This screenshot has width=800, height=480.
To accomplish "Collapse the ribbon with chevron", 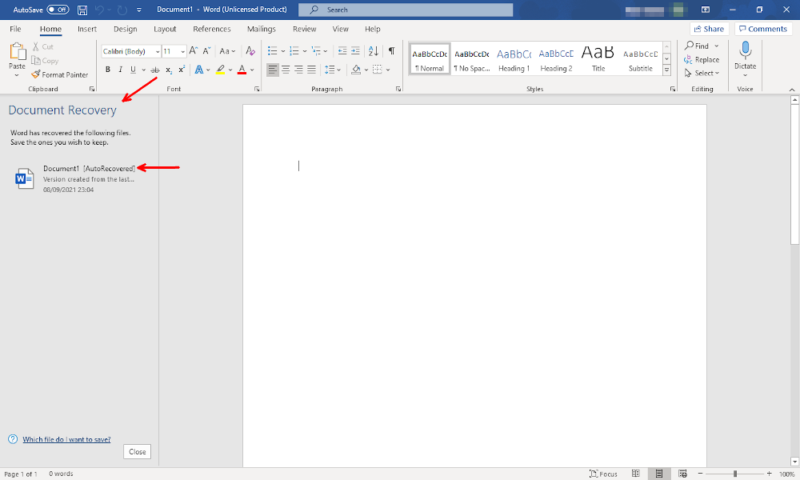I will [x=792, y=90].
